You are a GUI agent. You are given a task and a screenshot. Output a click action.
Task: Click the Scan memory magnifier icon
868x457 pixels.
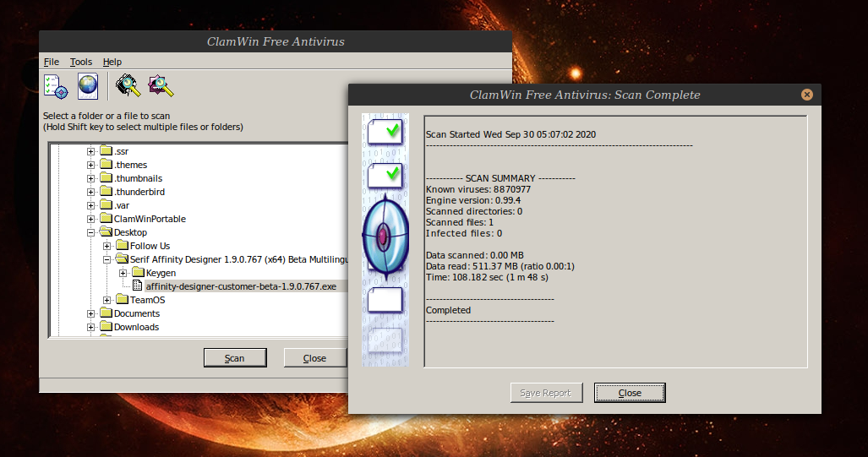[128, 86]
